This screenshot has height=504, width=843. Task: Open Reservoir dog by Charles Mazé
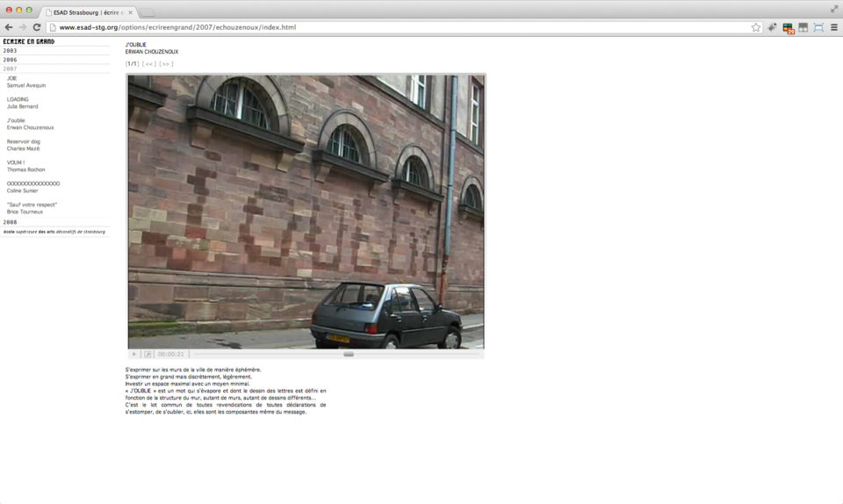[24, 145]
